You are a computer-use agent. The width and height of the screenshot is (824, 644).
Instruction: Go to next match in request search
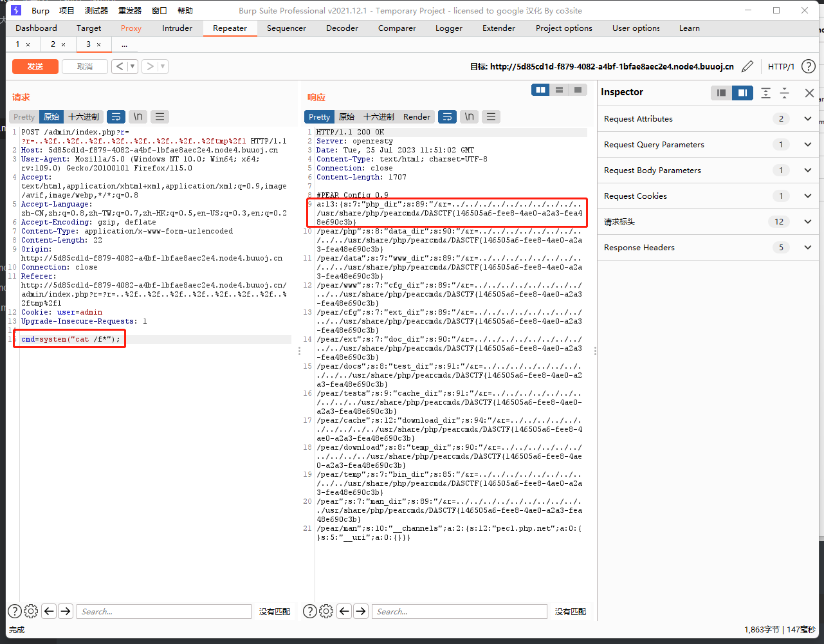click(x=66, y=611)
